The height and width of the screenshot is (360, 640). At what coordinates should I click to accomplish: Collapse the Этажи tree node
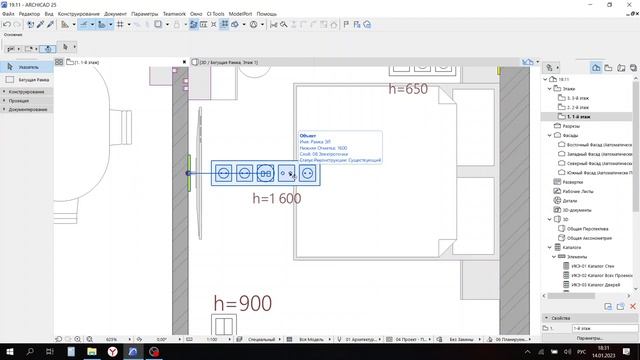(x=549, y=89)
